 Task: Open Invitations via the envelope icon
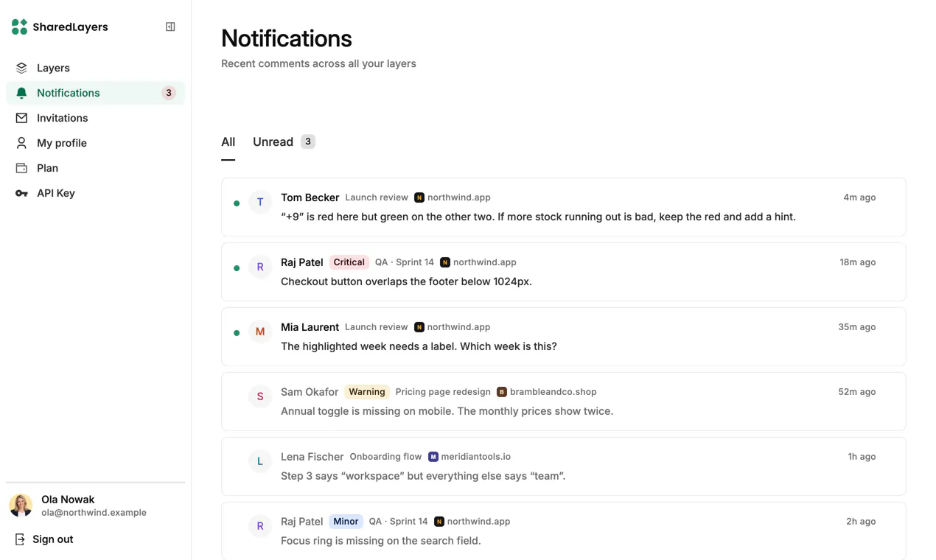click(x=21, y=118)
